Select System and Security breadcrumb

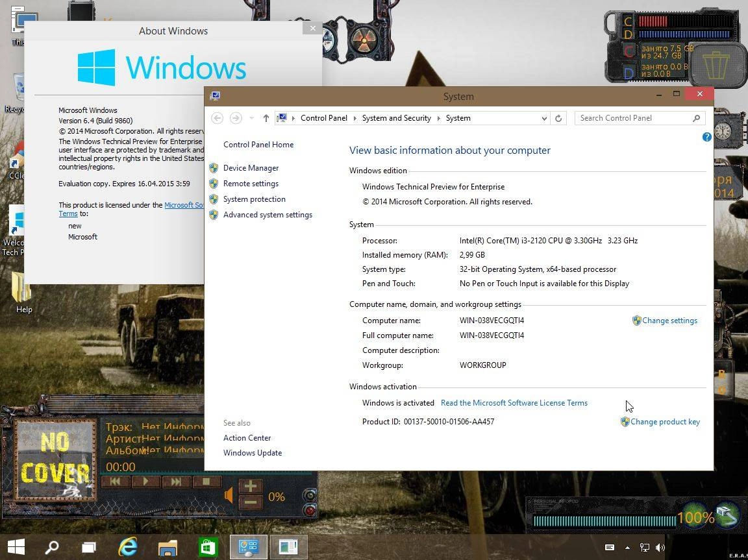coord(397,118)
